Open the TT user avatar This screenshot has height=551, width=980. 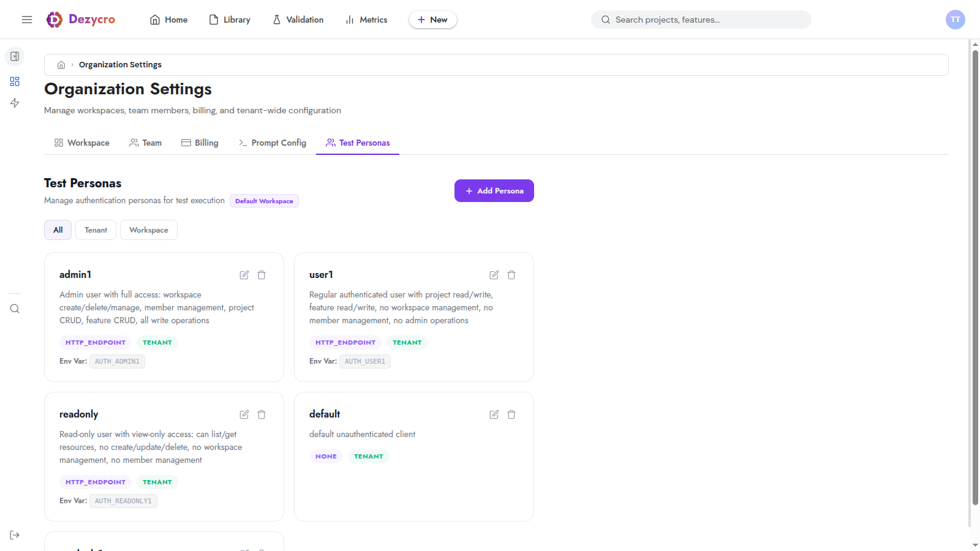pos(956,20)
